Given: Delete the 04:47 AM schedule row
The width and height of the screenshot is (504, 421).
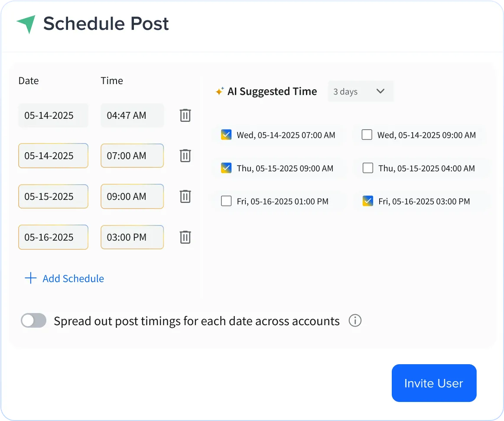Looking at the screenshot, I should point(185,115).
